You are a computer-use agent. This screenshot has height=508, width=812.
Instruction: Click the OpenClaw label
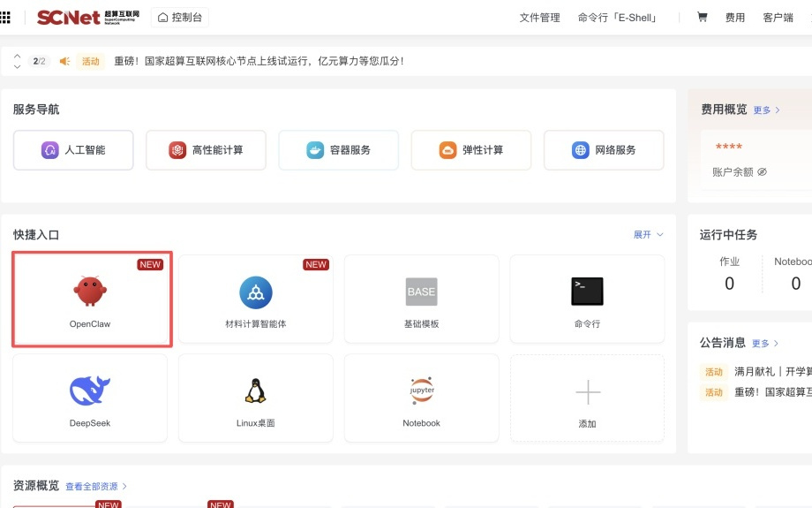pos(90,324)
